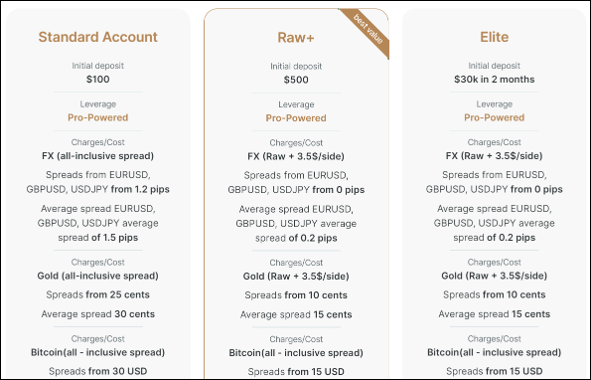
Task: Click Pro-Powered leverage in Raw+ card
Action: point(296,118)
